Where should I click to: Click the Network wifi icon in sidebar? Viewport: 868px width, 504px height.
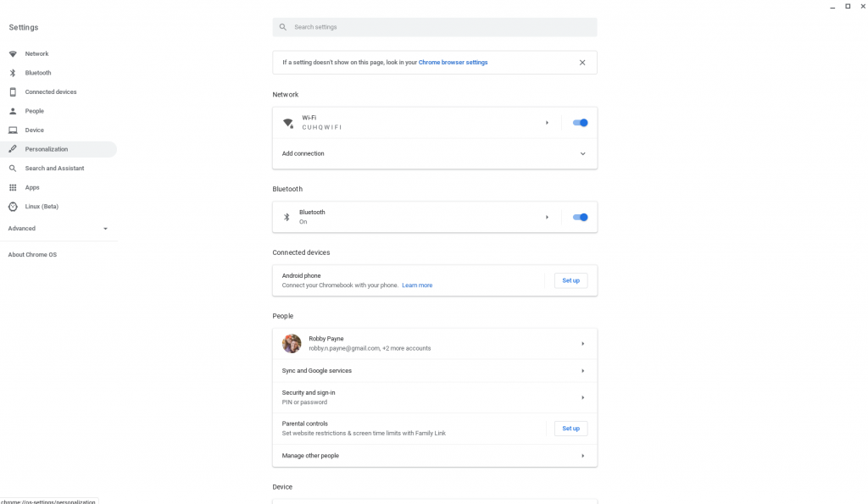(x=13, y=54)
